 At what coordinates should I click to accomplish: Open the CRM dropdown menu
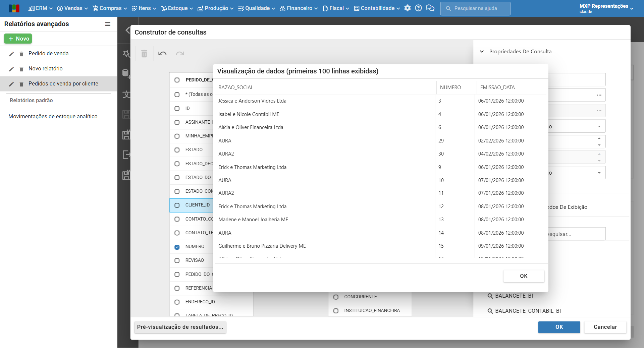(x=41, y=8)
